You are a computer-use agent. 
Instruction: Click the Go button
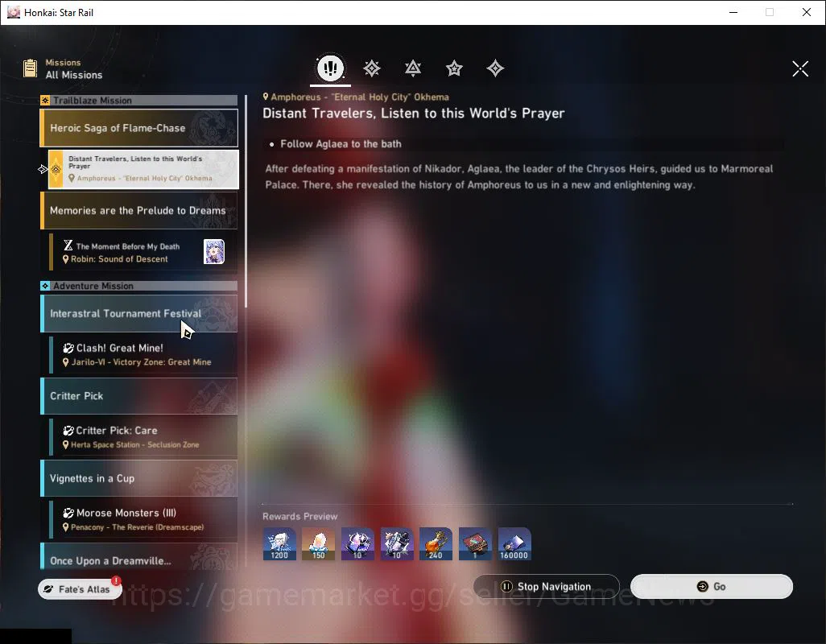tap(711, 587)
